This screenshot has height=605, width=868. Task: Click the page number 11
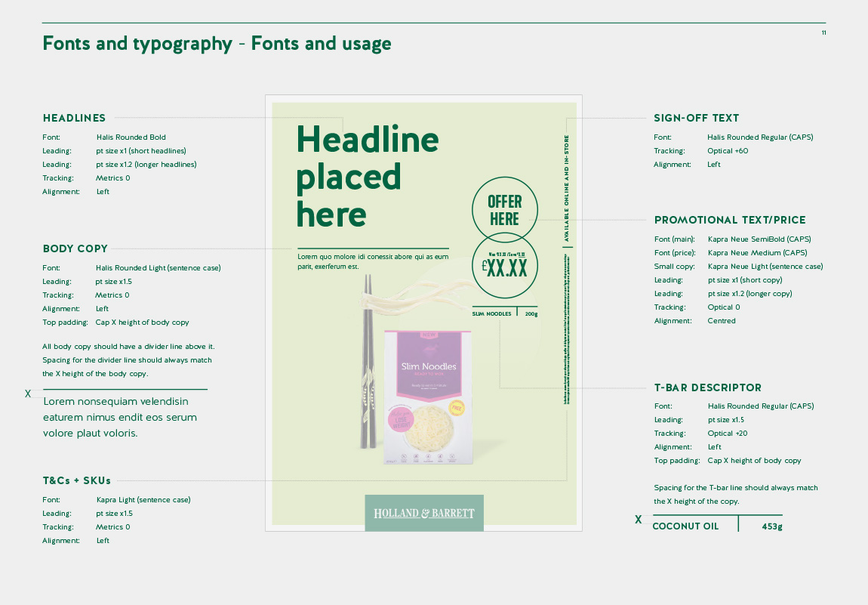[823, 33]
